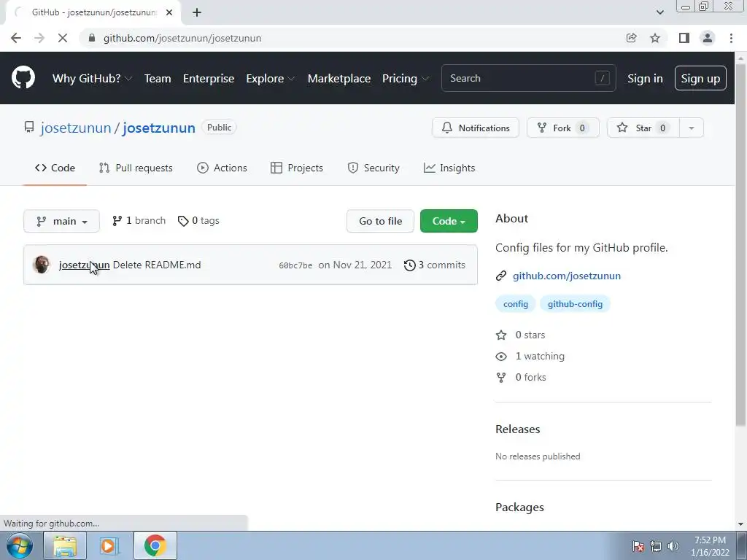
Task: Switch to the Security tab
Action: coord(373,168)
